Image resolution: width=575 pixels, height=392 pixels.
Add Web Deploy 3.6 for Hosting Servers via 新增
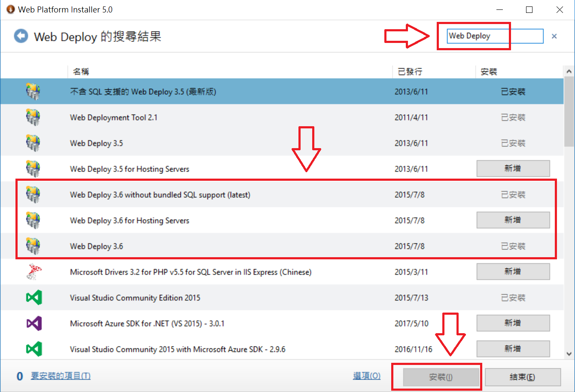[513, 220]
